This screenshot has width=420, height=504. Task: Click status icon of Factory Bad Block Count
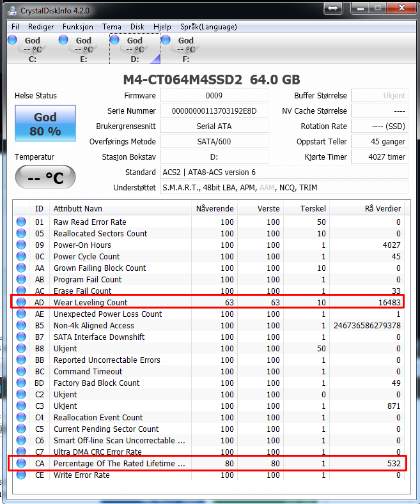pos(21,383)
